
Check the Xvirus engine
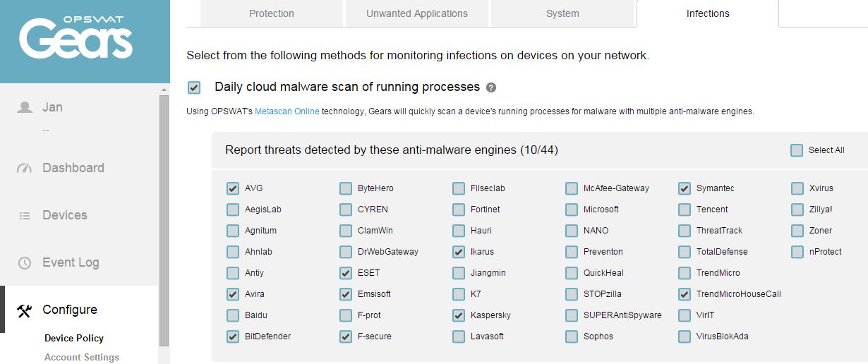coord(797,188)
